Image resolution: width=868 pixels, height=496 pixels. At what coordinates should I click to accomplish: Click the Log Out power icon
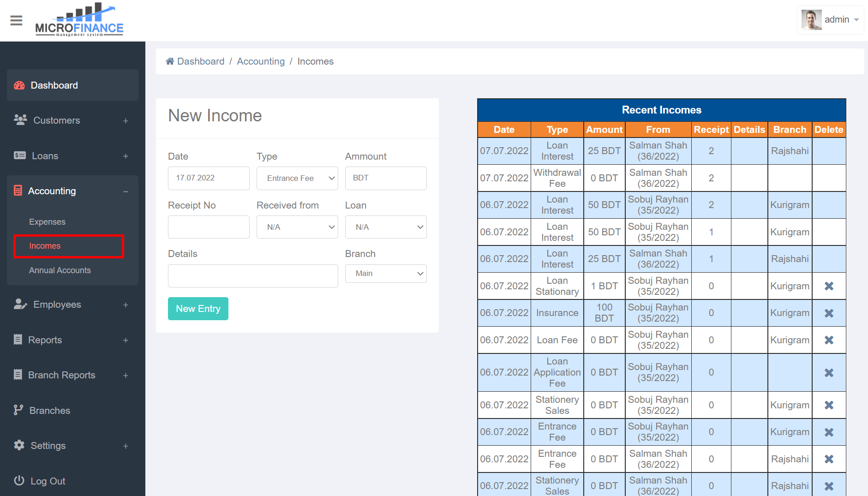tap(19, 481)
